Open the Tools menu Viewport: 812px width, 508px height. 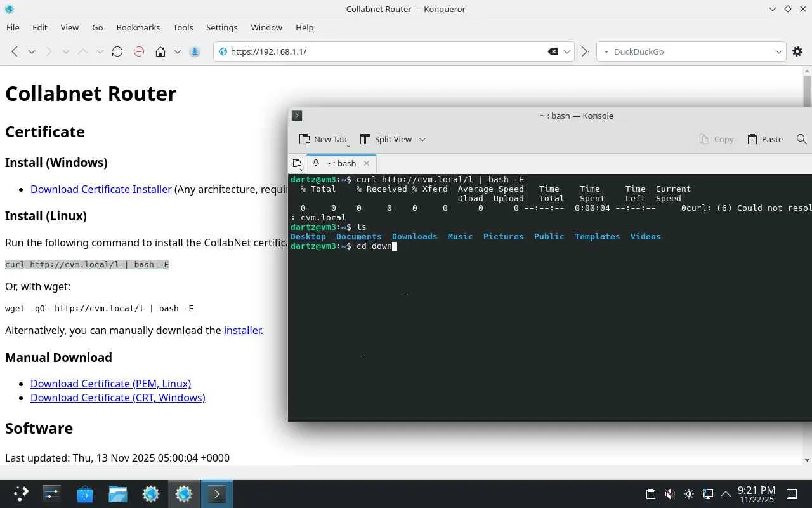coord(183,27)
